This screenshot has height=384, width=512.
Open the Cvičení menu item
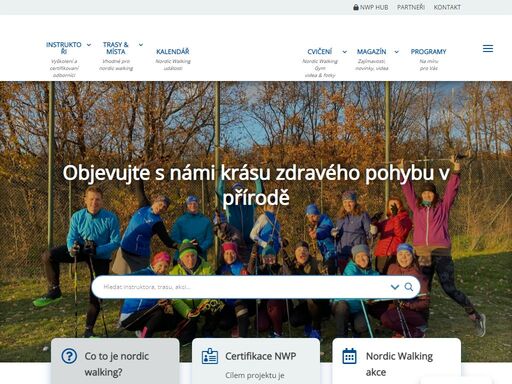coord(320,51)
